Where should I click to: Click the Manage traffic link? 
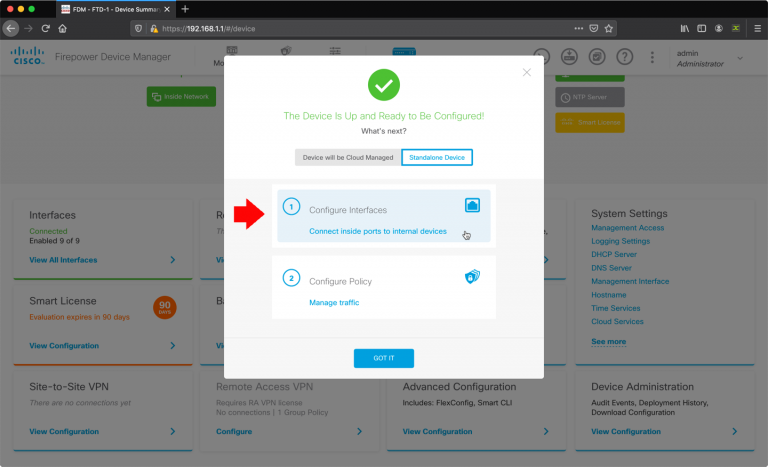334,303
